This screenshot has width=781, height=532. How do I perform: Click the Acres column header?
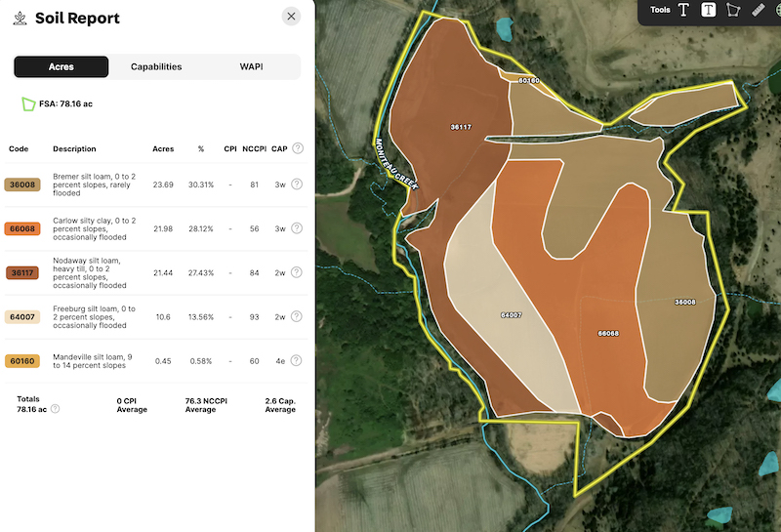point(163,149)
